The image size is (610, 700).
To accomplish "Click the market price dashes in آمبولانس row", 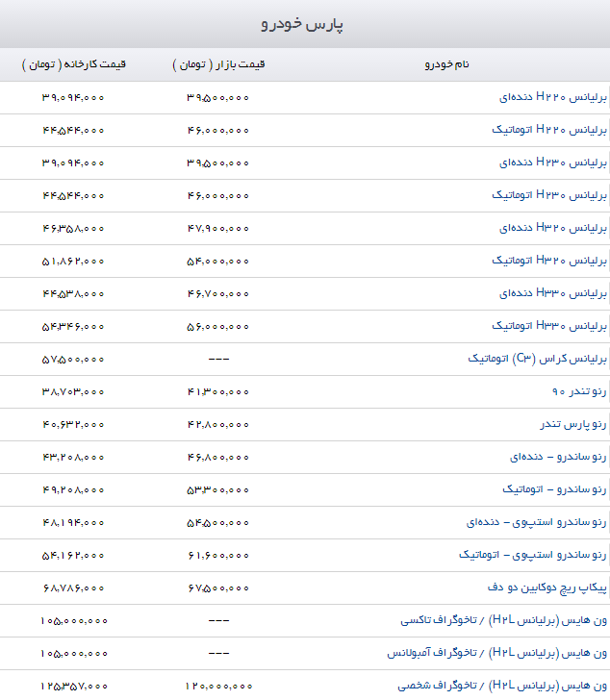I will point(218,654).
